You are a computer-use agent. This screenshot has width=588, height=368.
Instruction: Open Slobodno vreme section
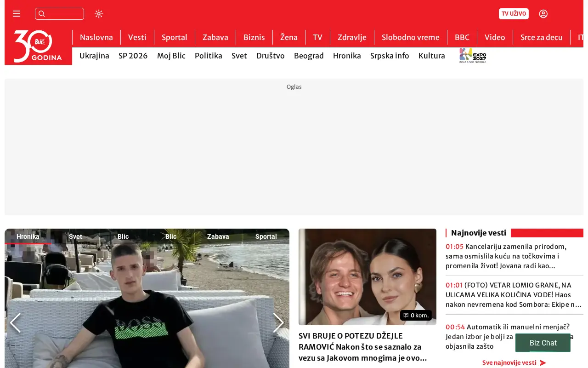pos(411,37)
